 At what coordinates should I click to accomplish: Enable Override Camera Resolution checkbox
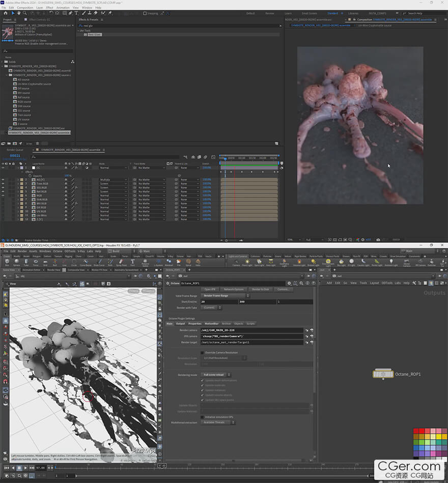pos(203,352)
